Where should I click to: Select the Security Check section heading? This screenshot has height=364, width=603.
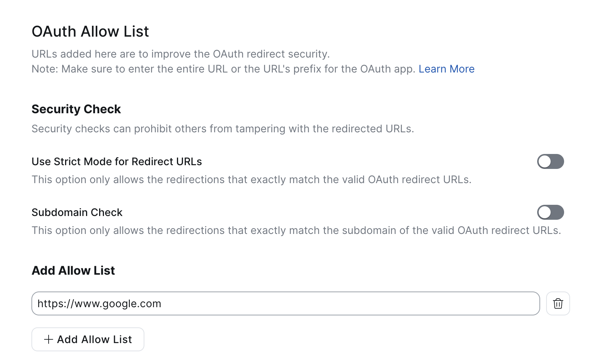pos(76,109)
